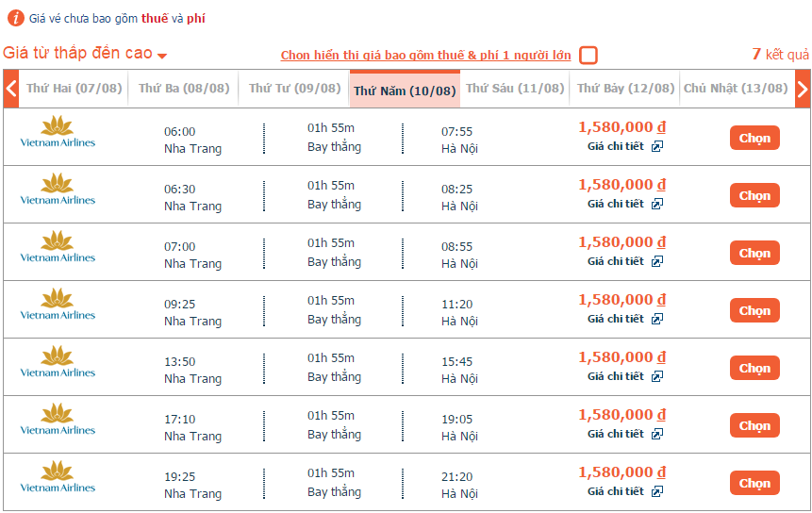Click Vietnam Airlines logo on 19:25 flight
The height and width of the screenshot is (513, 812).
[58, 477]
